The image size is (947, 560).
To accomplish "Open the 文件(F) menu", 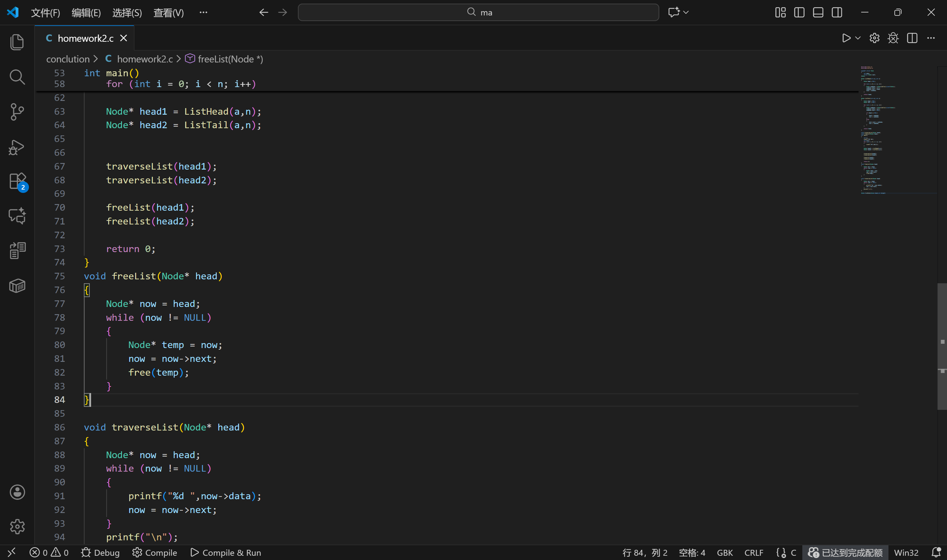I will click(45, 13).
